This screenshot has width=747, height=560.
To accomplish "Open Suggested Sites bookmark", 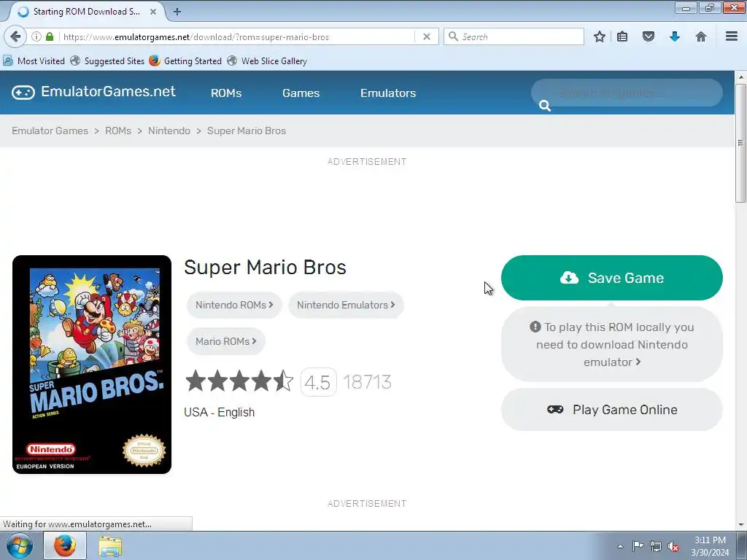I will click(x=107, y=61).
